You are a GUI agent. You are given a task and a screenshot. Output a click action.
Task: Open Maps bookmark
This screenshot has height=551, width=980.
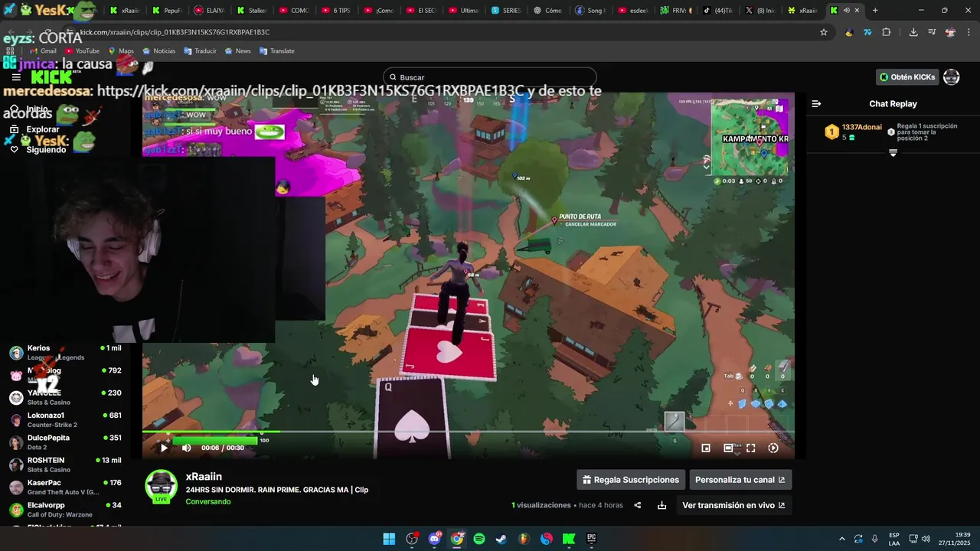[x=121, y=51]
